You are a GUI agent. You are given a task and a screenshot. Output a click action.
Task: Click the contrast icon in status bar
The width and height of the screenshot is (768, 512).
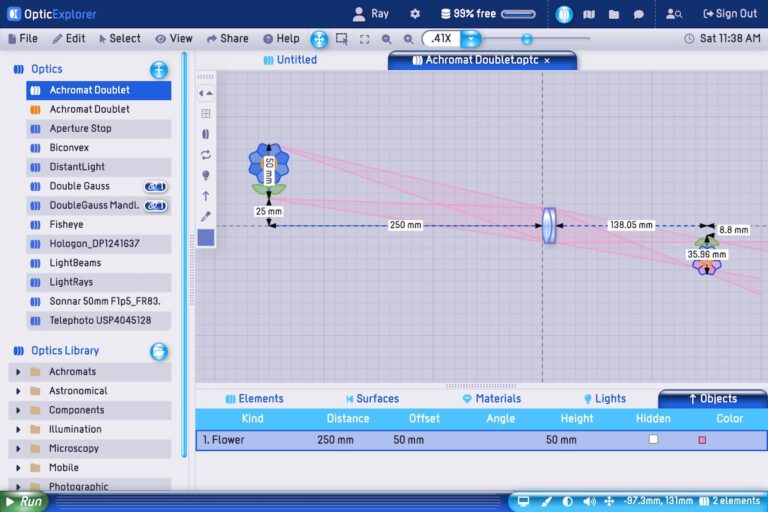[568, 501]
